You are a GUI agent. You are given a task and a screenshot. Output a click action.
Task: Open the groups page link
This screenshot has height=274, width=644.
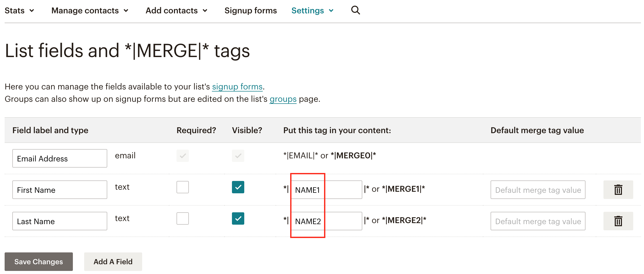[x=283, y=99]
